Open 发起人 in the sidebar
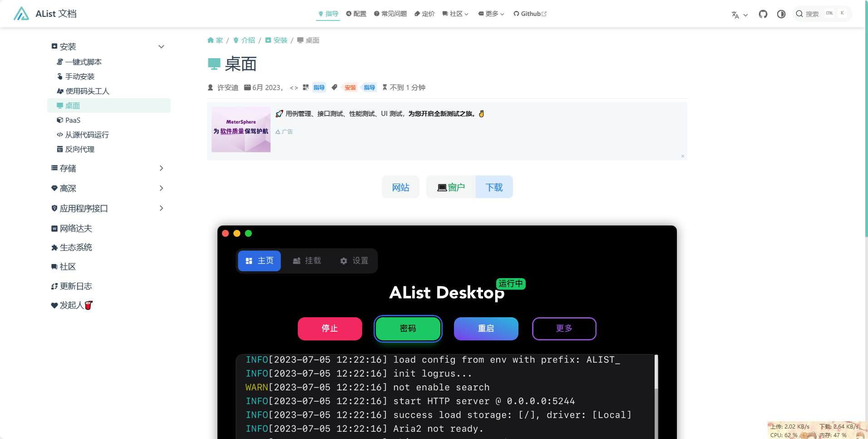 pyautogui.click(x=72, y=305)
